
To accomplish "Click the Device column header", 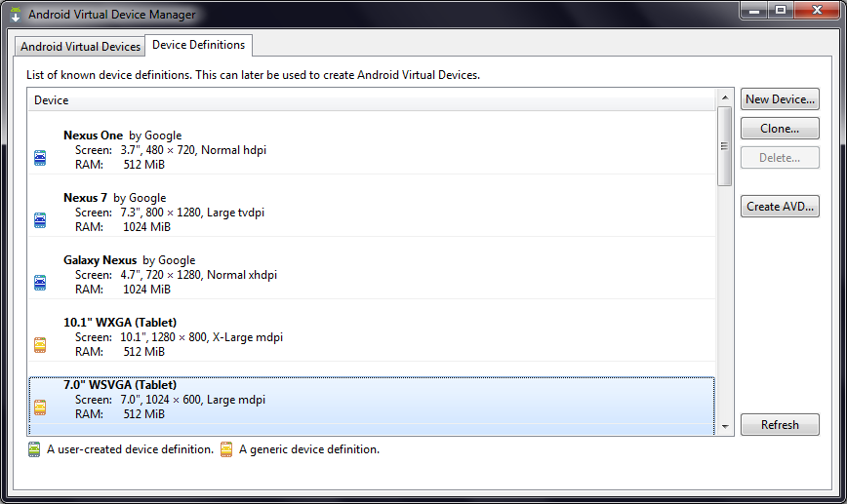I will pyautogui.click(x=372, y=100).
